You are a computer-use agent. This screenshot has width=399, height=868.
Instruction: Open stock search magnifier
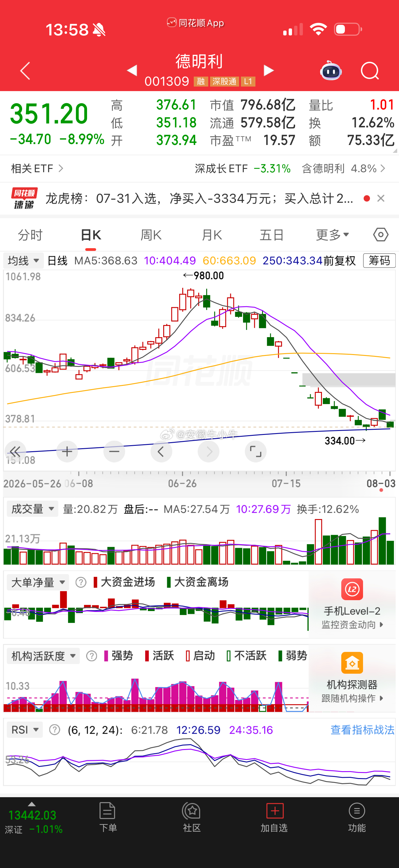point(370,71)
